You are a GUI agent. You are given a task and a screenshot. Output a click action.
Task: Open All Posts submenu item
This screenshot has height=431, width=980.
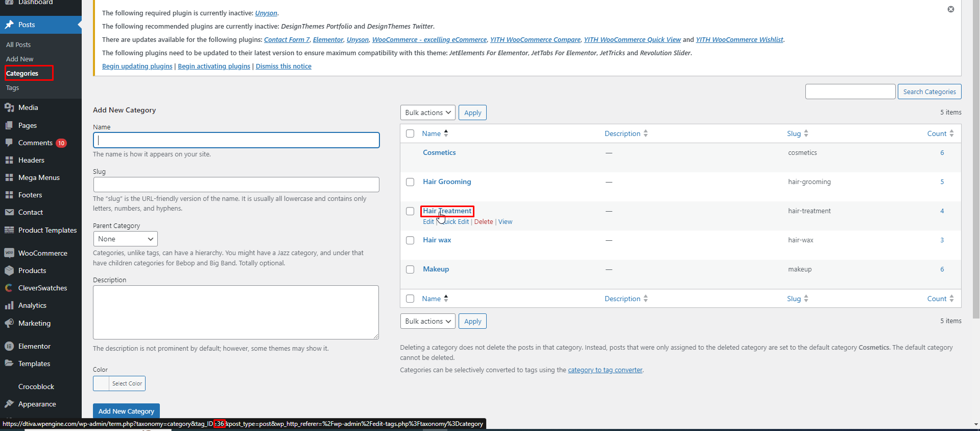18,44
